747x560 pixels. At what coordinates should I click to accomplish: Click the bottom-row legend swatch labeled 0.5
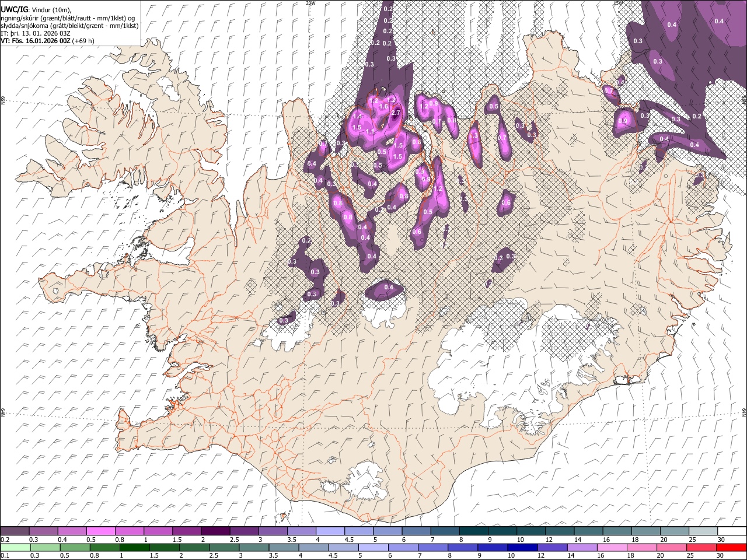[x=75, y=547]
